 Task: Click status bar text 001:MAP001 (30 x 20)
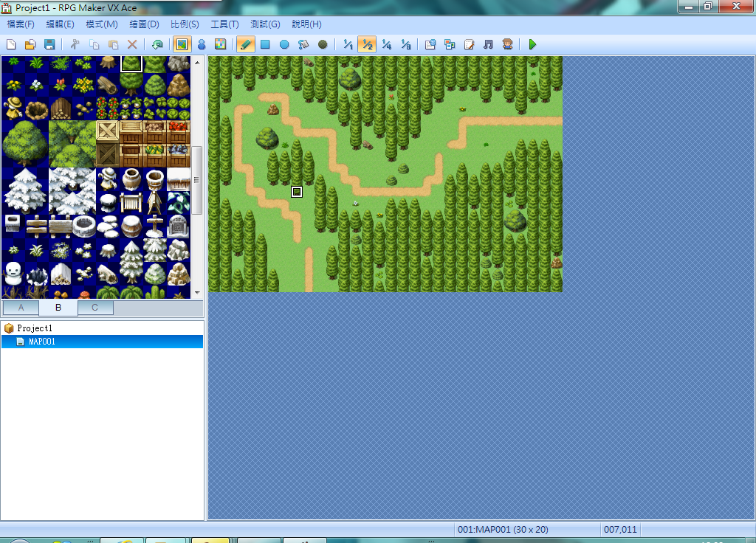tap(503, 530)
